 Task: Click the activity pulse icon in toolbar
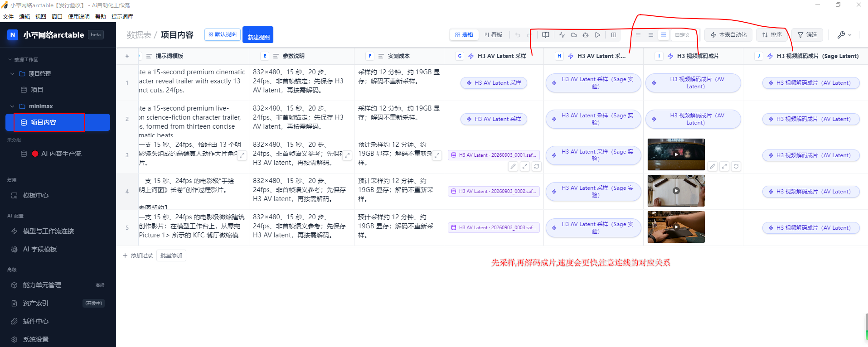click(562, 35)
